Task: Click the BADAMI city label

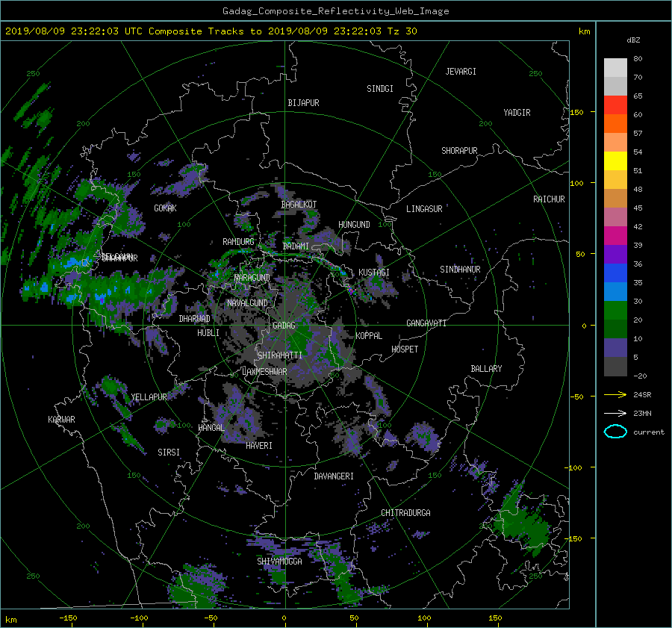Action: point(296,246)
